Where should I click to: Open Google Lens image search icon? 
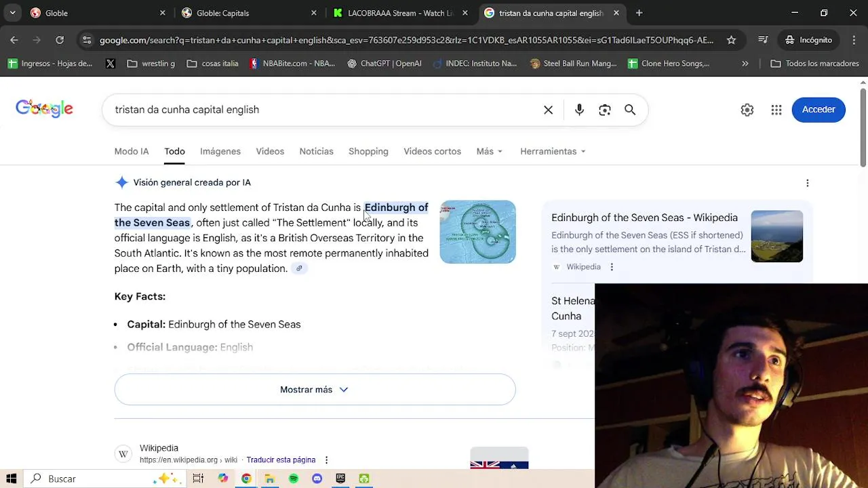pyautogui.click(x=605, y=110)
